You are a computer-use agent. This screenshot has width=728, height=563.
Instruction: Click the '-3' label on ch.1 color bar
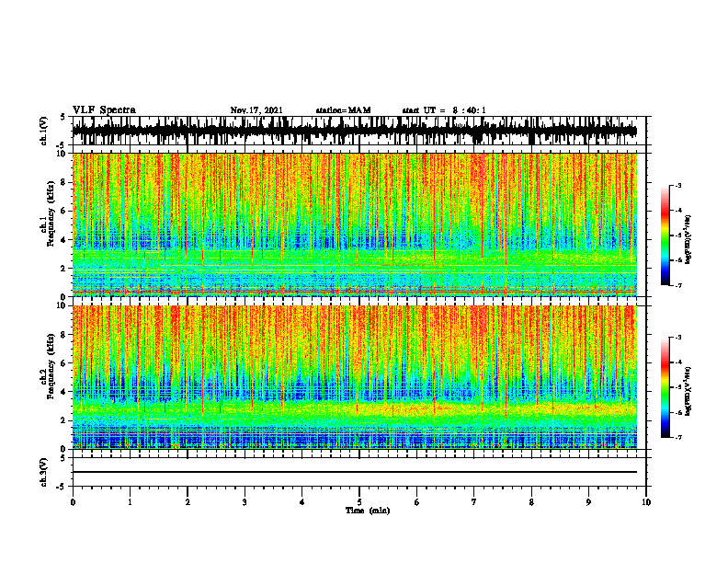click(x=677, y=185)
